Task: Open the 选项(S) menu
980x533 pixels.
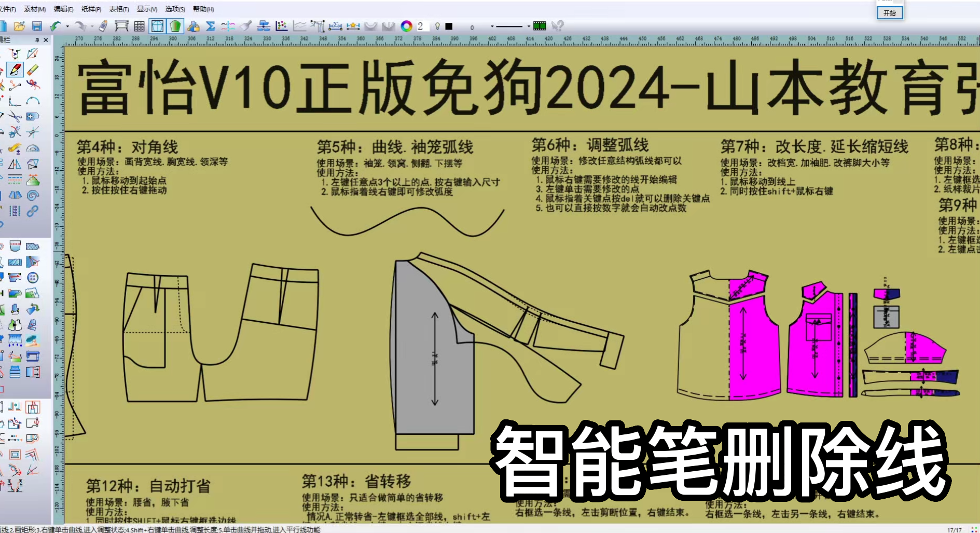Action: [175, 9]
